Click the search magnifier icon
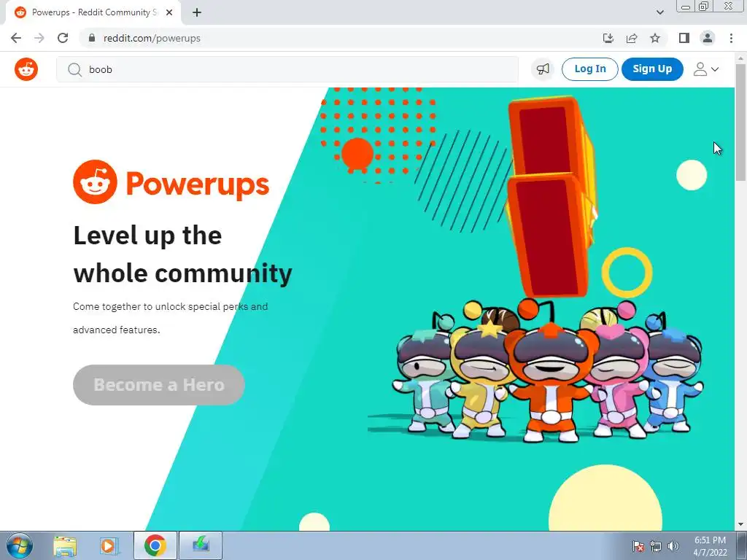 point(74,69)
